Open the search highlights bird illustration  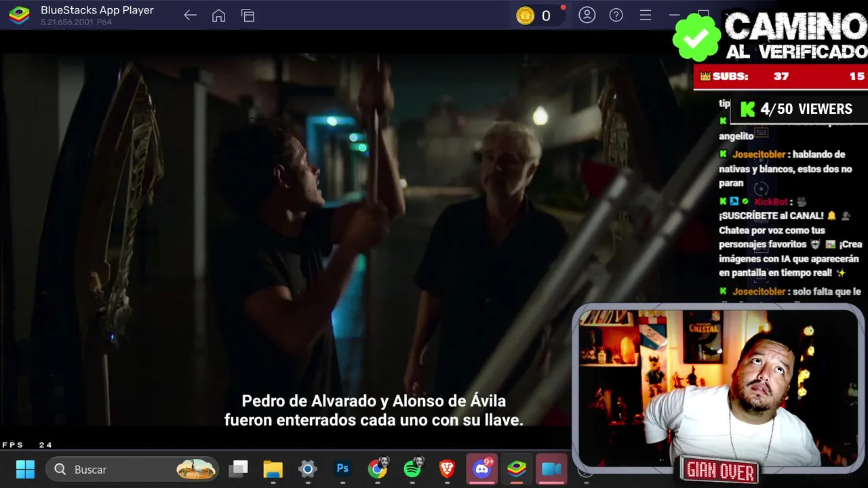coord(196,469)
